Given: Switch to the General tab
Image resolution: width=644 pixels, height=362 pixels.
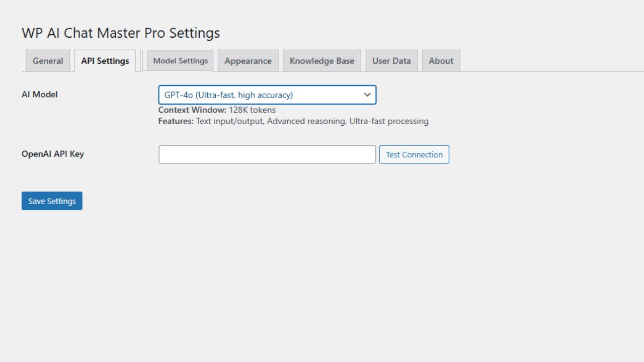Looking at the screenshot, I should [x=48, y=61].
